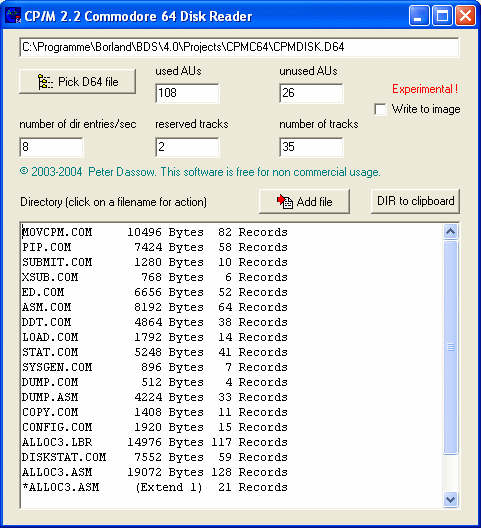Click the D64 file path input field
Image resolution: width=481 pixels, height=528 pixels.
tap(239, 47)
